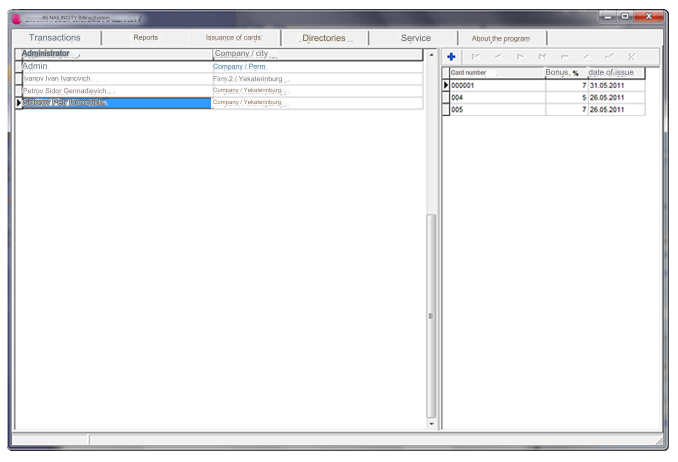Select card number 000001
The image size is (678, 462).
click(x=497, y=86)
